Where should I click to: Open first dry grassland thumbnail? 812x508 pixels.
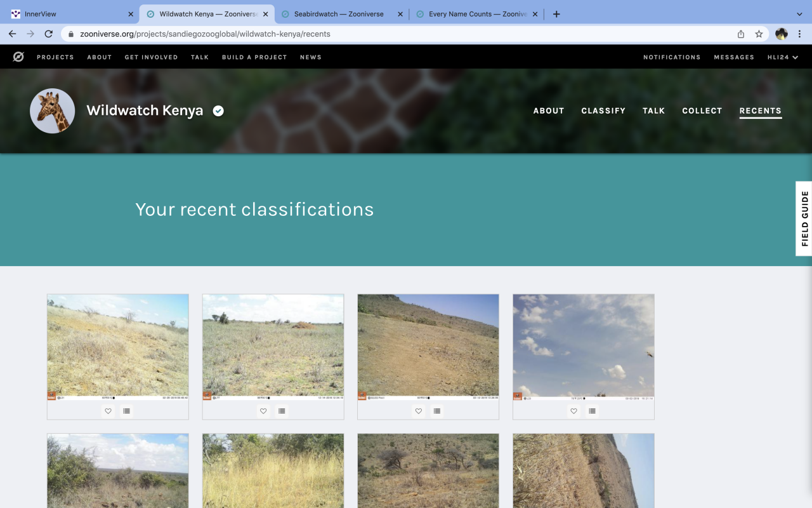pyautogui.click(x=118, y=347)
